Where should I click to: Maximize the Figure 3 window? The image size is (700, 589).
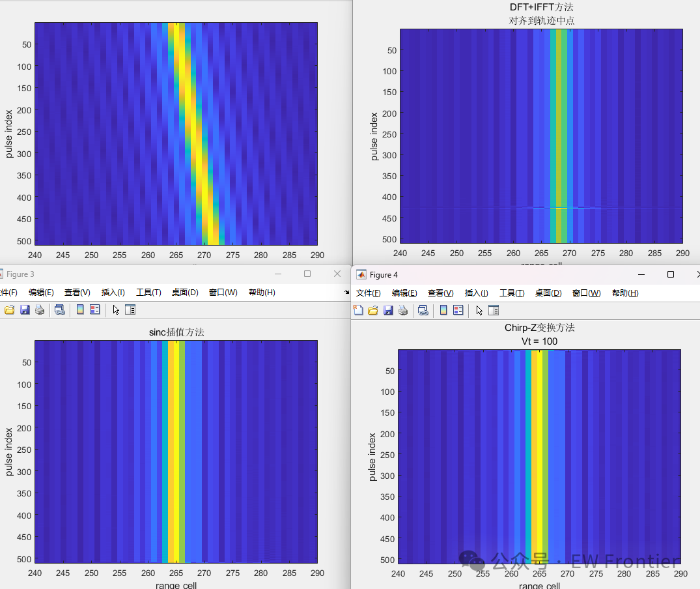click(x=307, y=274)
